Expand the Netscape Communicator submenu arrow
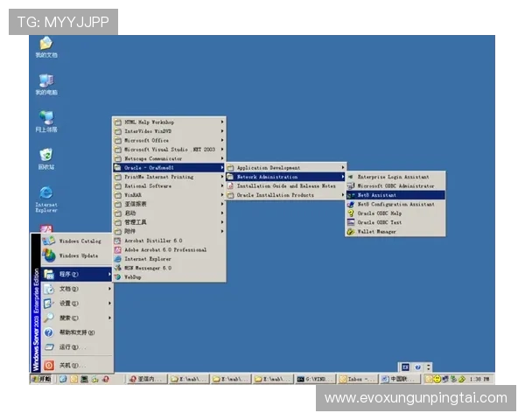525x420 pixels. coord(222,158)
